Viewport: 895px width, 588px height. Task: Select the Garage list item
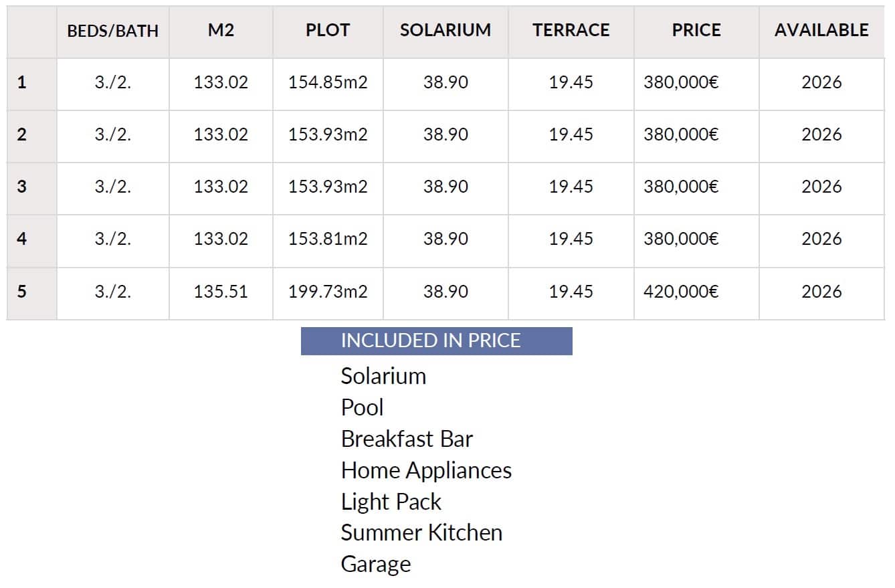(x=375, y=564)
